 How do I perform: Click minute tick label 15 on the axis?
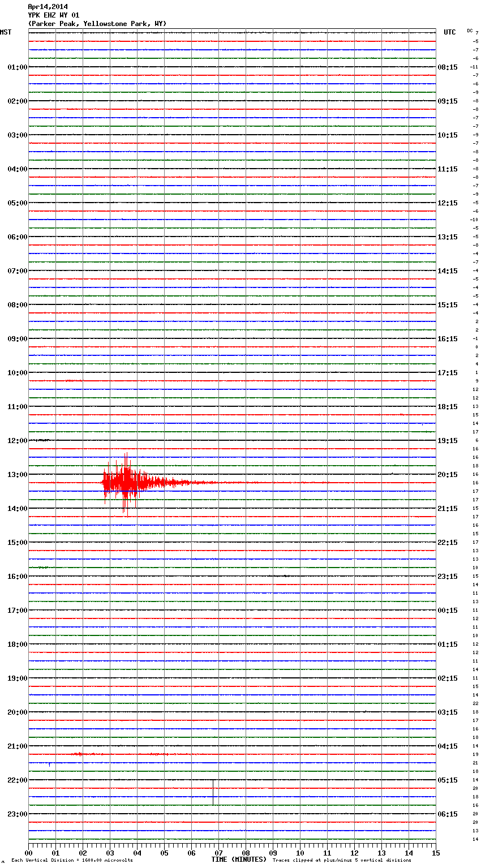436,853
